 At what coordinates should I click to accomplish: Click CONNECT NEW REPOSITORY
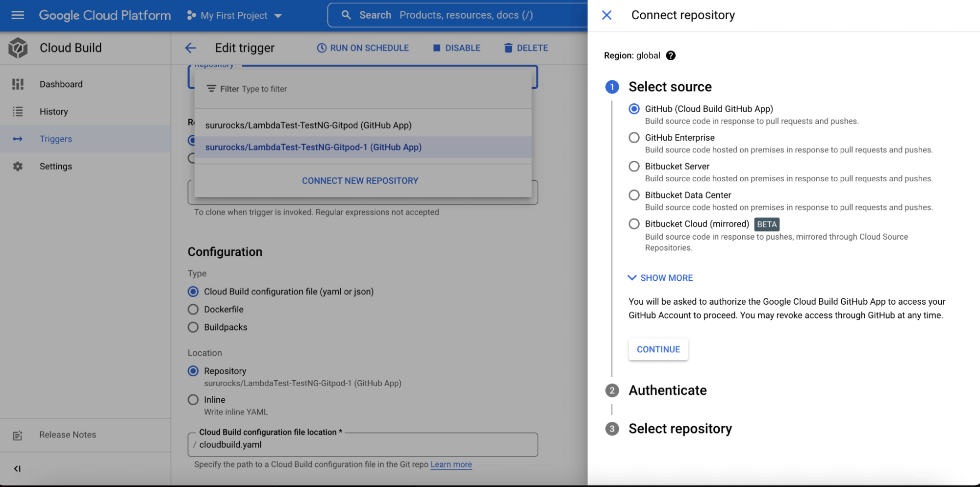(360, 180)
